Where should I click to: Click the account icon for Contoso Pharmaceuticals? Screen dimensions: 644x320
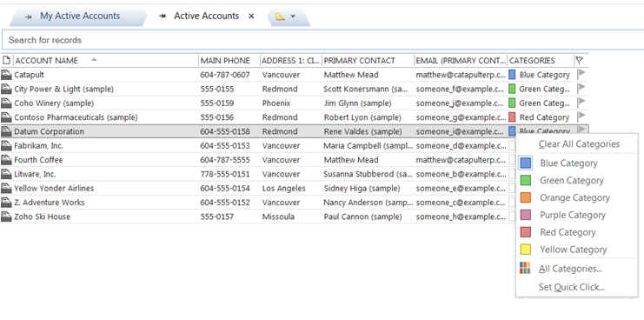tap(6, 117)
